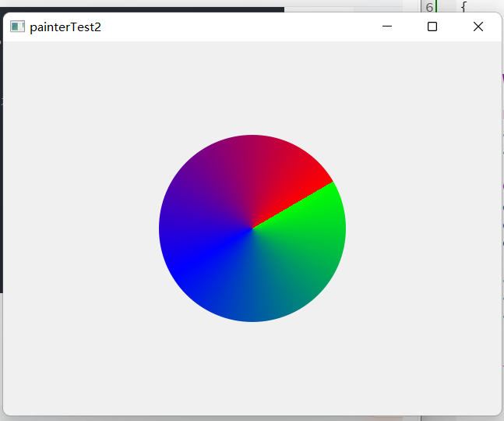Click the painterTest2 title text

coord(65,27)
